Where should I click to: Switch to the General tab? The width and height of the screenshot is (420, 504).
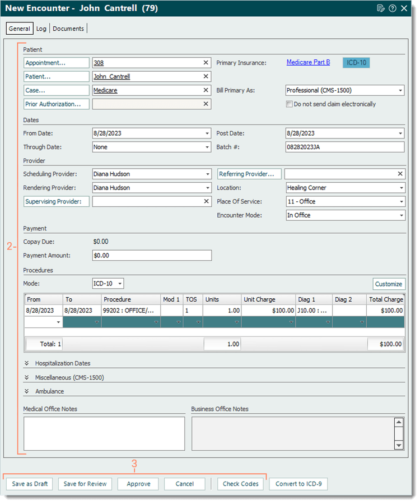pos(20,29)
